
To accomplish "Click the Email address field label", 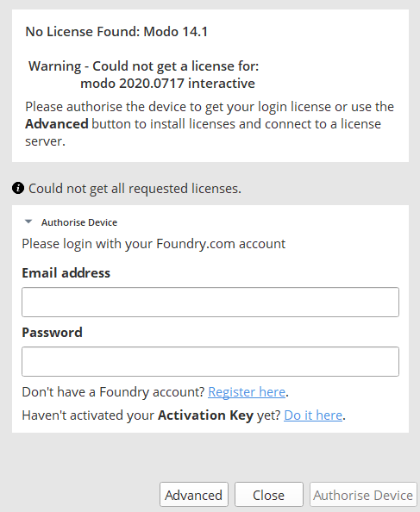I will pos(66,273).
